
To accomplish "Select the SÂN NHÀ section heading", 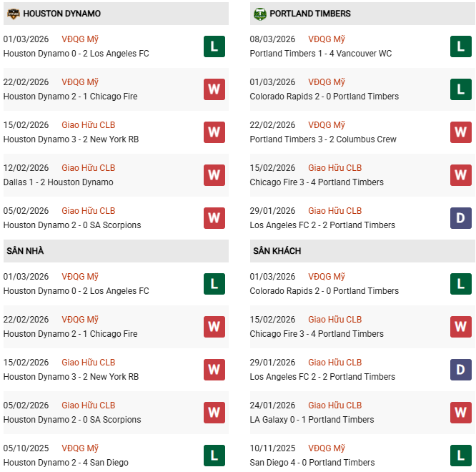I will tap(25, 251).
